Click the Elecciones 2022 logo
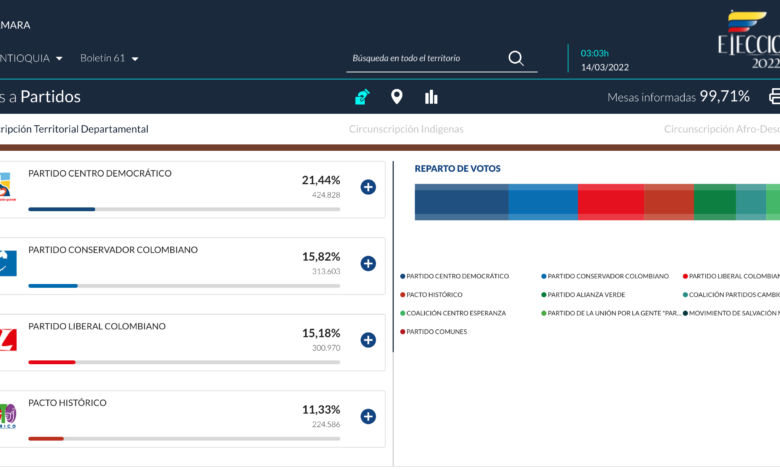The height and width of the screenshot is (470, 780). point(748,40)
